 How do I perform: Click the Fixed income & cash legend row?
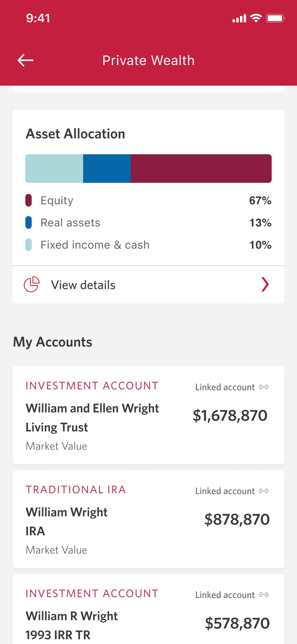[95, 245]
